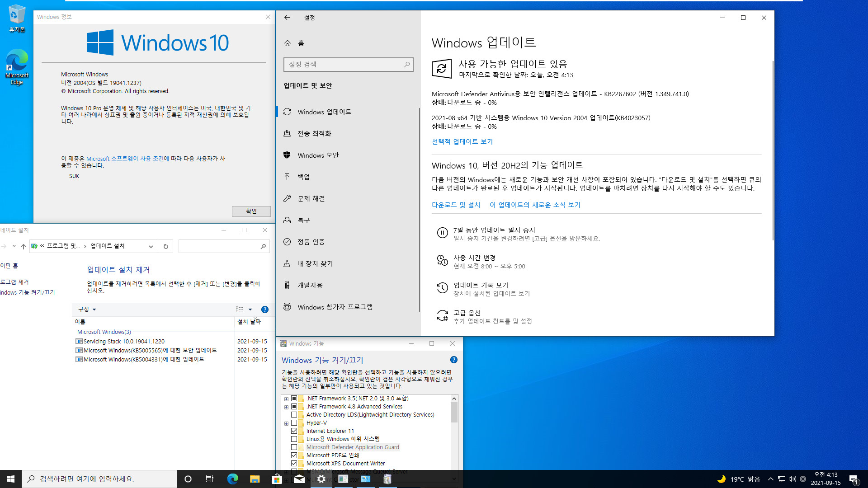Click the search magnifier in 설정 검색 box
Viewport: 868px width, 488px height.
tap(407, 65)
